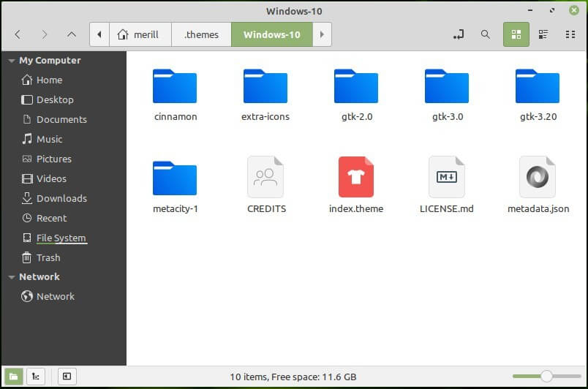
Task: Collapse the Network section
Action: point(11,277)
